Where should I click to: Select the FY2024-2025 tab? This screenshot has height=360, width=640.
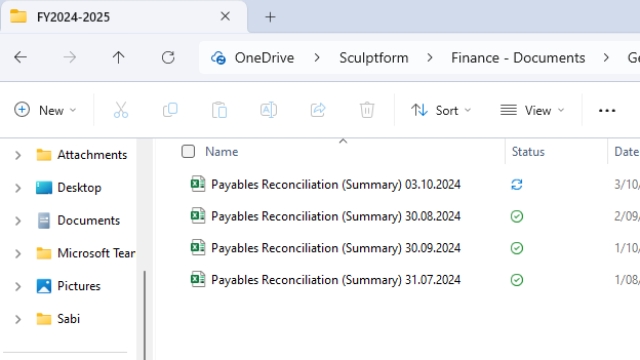tap(123, 17)
